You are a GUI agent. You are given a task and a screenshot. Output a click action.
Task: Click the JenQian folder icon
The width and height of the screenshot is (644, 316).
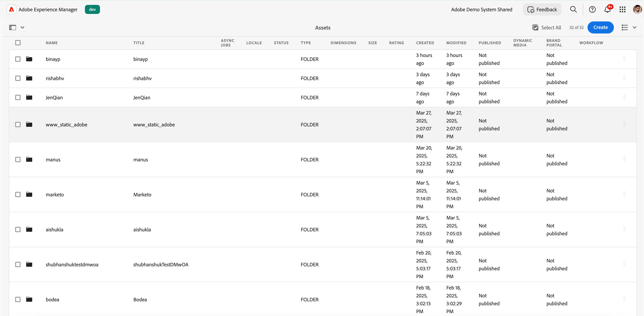pos(29,97)
